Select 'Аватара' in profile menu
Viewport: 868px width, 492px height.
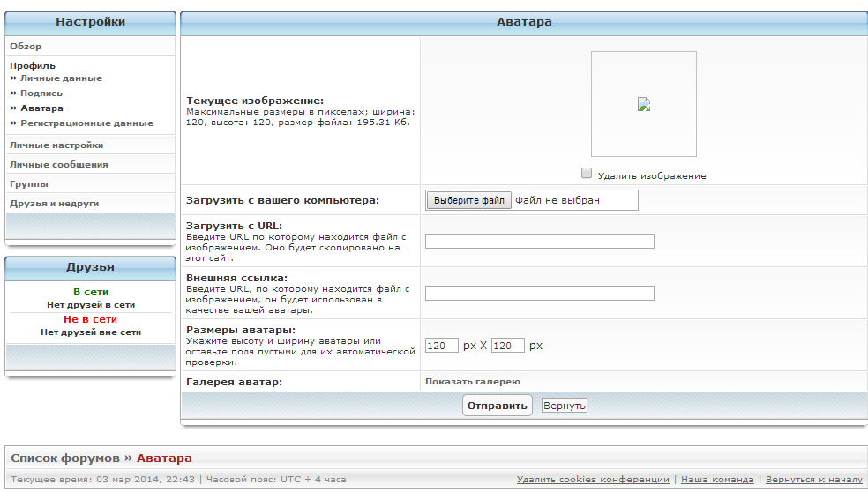42,108
